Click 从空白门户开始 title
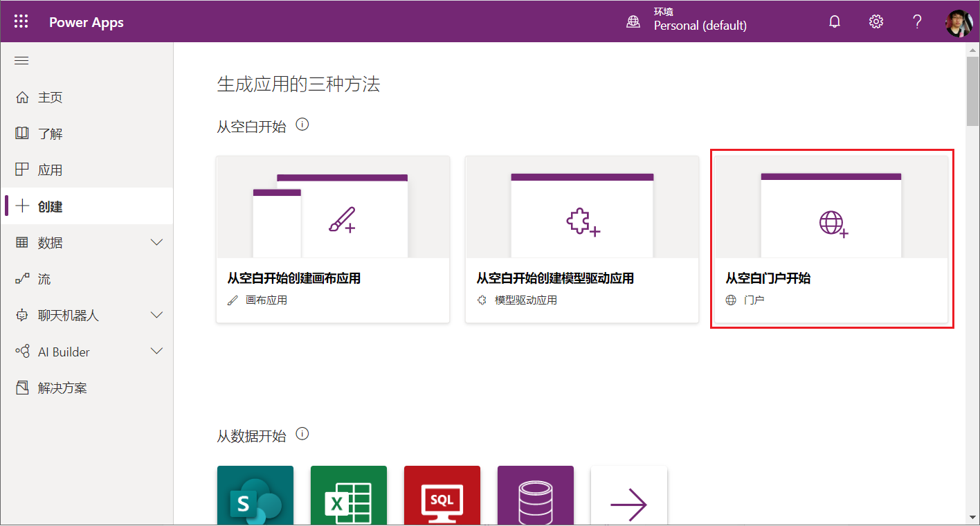Image resolution: width=980 pixels, height=526 pixels. (x=768, y=278)
